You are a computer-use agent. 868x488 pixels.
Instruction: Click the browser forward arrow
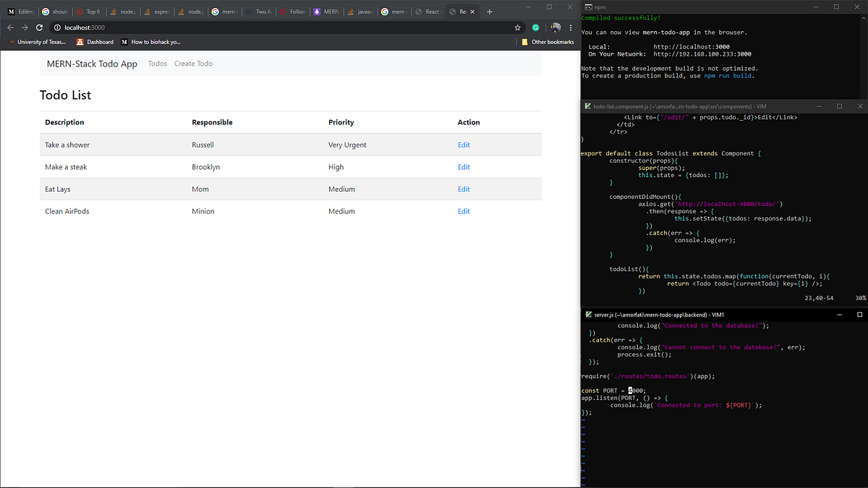[24, 27]
